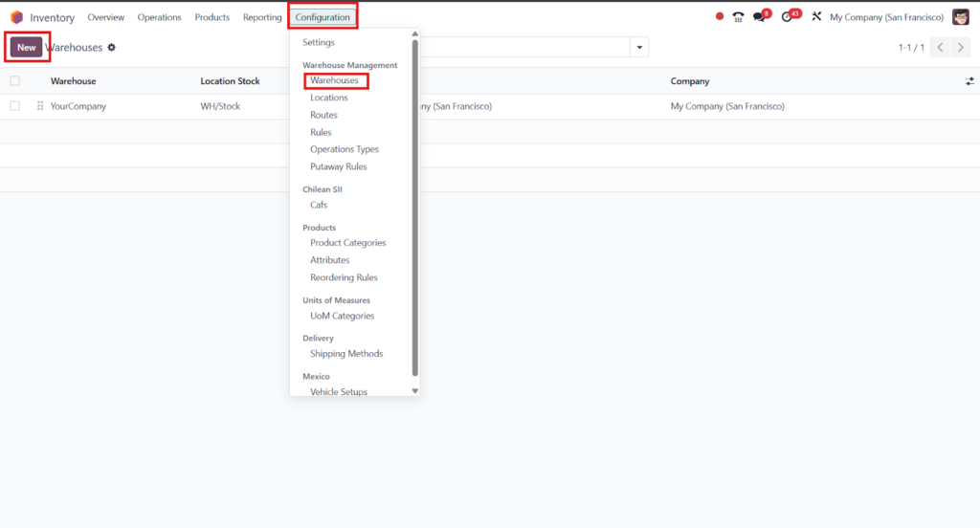Screen dimensions: 980x528
Task: Open the user avatar menu
Action: point(961,17)
